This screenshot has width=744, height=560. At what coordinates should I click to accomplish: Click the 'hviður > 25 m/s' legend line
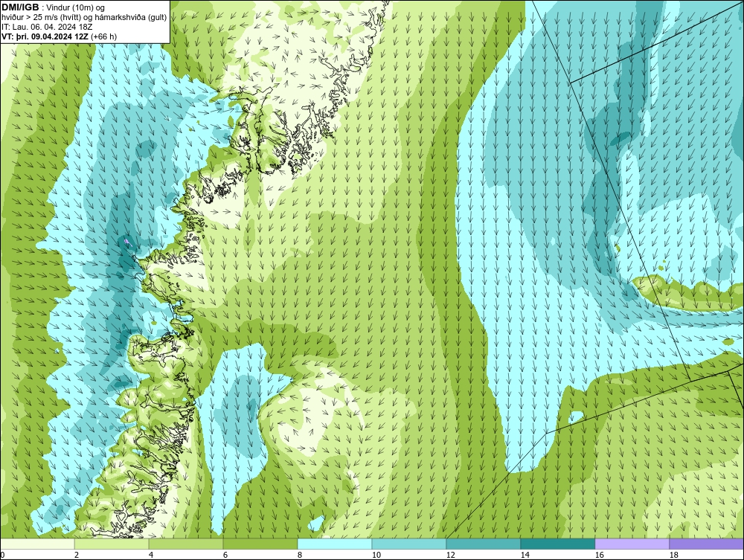[84, 18]
